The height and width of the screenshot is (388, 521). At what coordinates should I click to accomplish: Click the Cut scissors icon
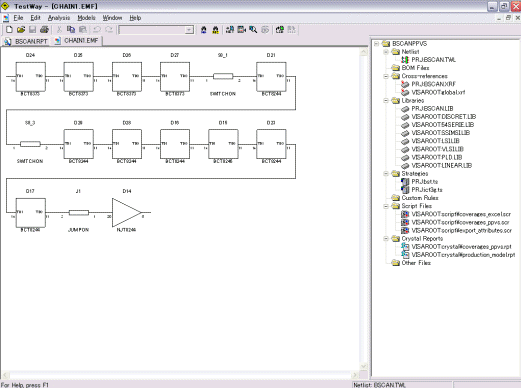click(x=59, y=30)
